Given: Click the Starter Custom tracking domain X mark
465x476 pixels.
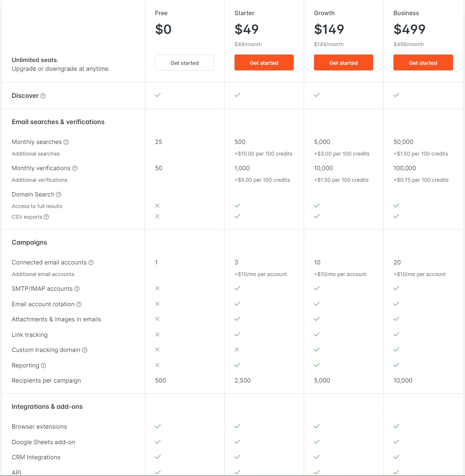Looking at the screenshot, I should 237,350.
